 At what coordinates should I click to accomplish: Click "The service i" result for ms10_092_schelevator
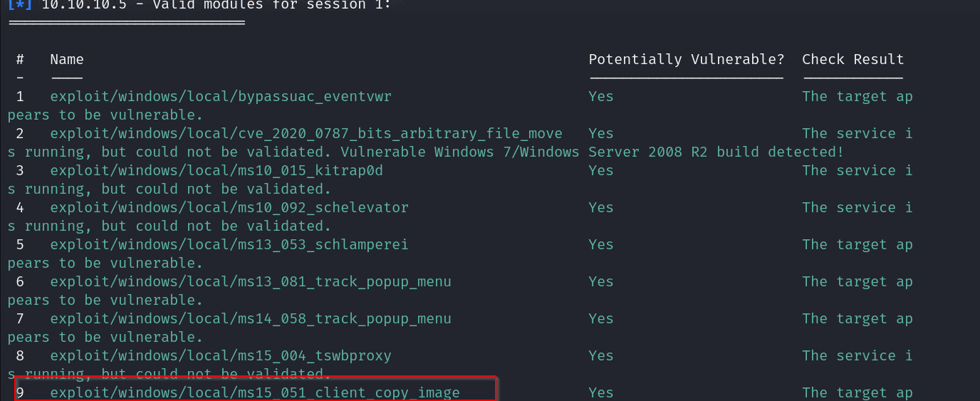(x=857, y=207)
